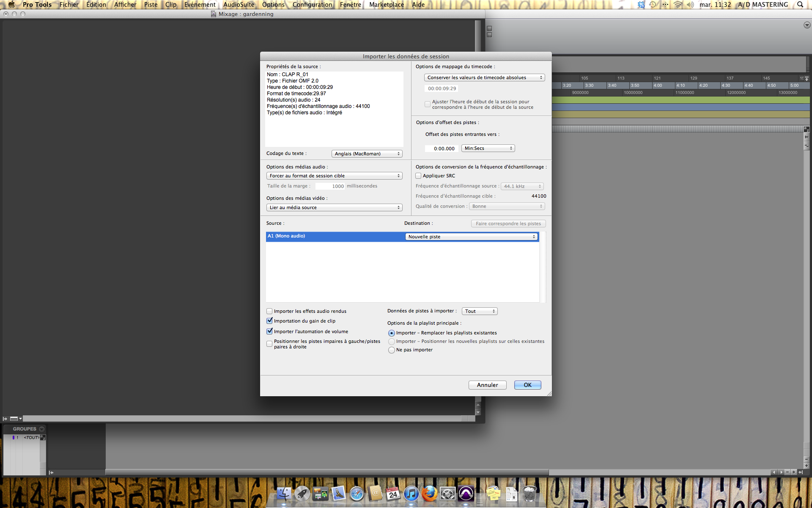Viewport: 812px width, 508px height.
Task: Uncheck Importation du gain de clip
Action: [269, 321]
